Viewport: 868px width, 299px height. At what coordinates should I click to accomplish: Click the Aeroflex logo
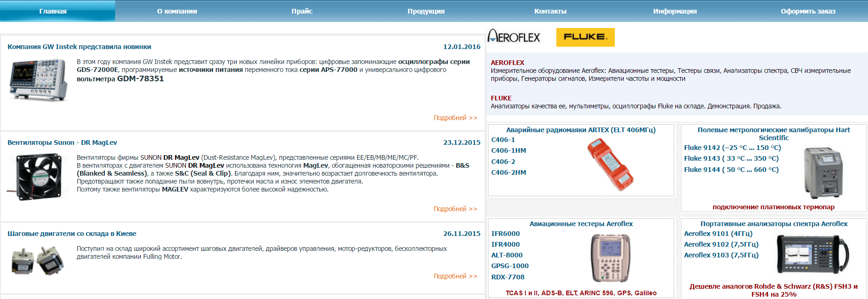[x=514, y=36]
